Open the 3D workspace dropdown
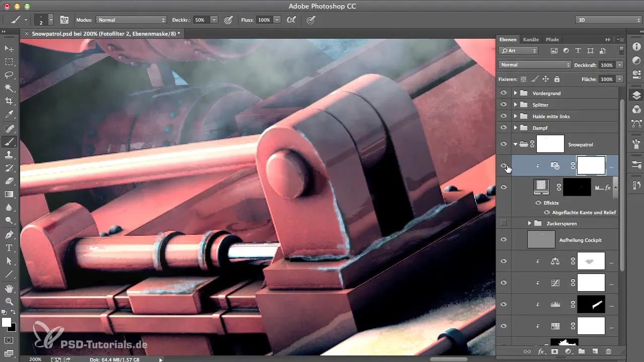 (x=608, y=20)
